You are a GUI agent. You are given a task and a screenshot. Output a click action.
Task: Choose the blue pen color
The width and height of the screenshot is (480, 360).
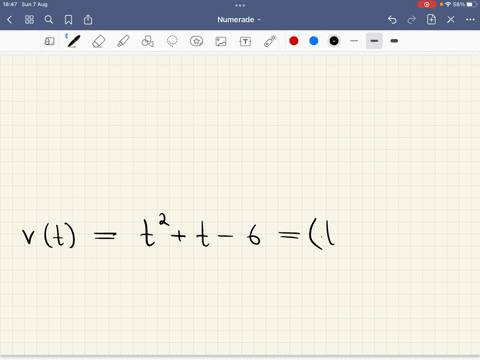(314, 41)
